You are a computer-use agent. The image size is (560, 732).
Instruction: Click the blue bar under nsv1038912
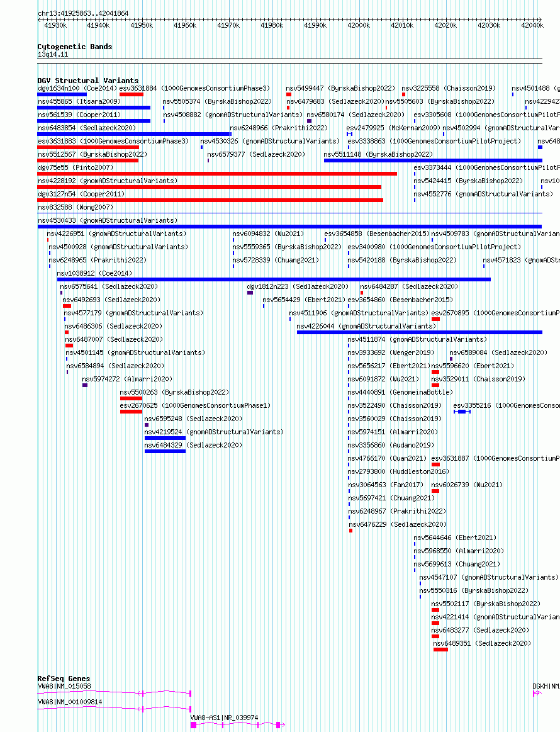click(274, 279)
